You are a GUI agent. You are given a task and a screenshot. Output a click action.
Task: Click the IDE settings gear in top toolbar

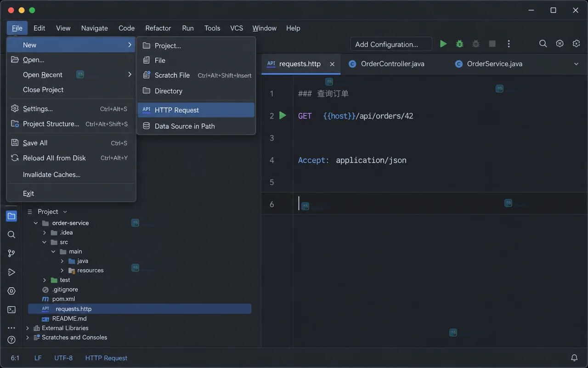point(576,44)
